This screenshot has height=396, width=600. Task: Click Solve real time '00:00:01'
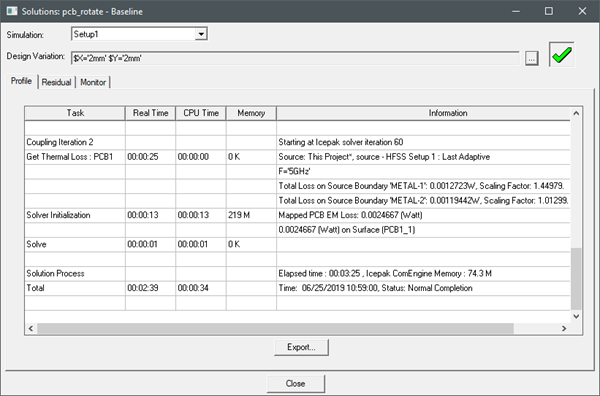point(142,244)
